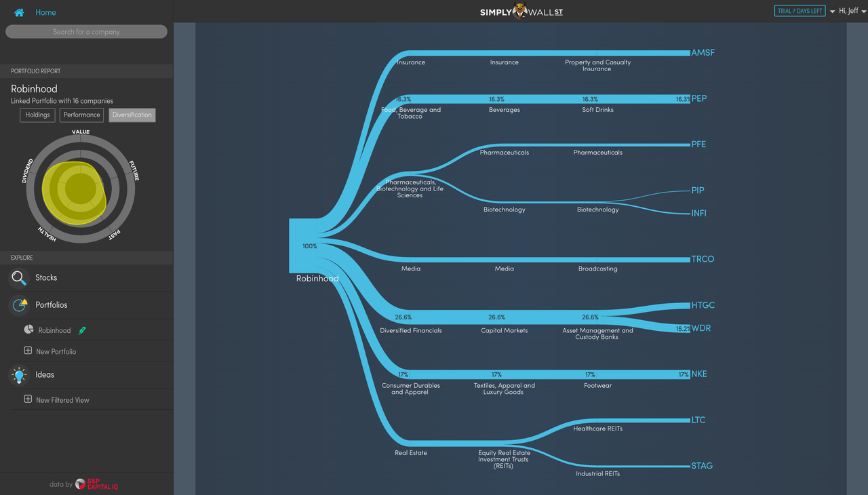The image size is (868, 495).
Task: Click the Soft Drinks sub-industry label
Action: pyautogui.click(x=598, y=110)
